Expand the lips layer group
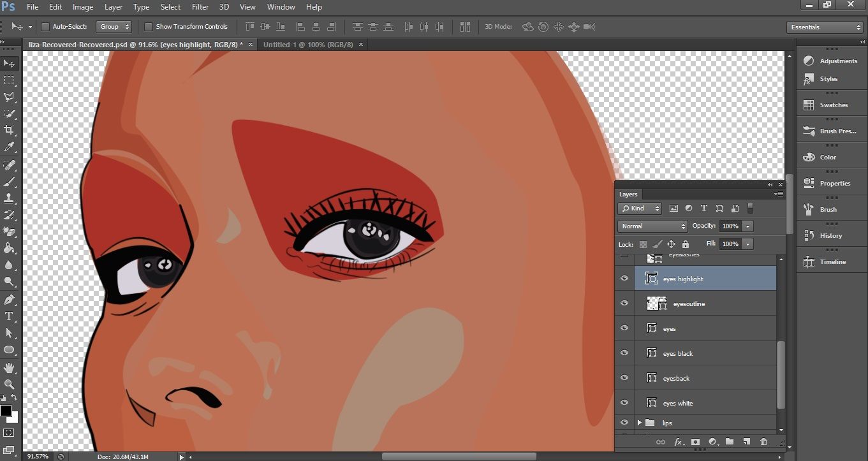Viewport: 868px width, 461px height. point(639,423)
